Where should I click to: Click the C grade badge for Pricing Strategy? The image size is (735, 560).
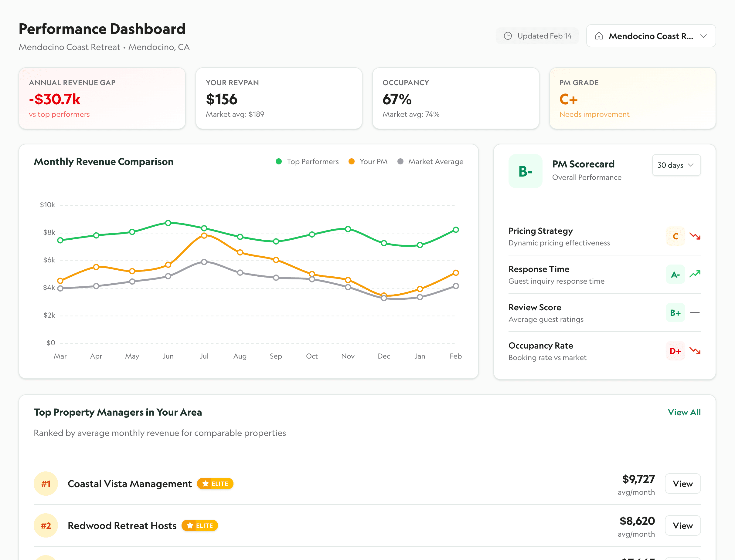point(675,236)
